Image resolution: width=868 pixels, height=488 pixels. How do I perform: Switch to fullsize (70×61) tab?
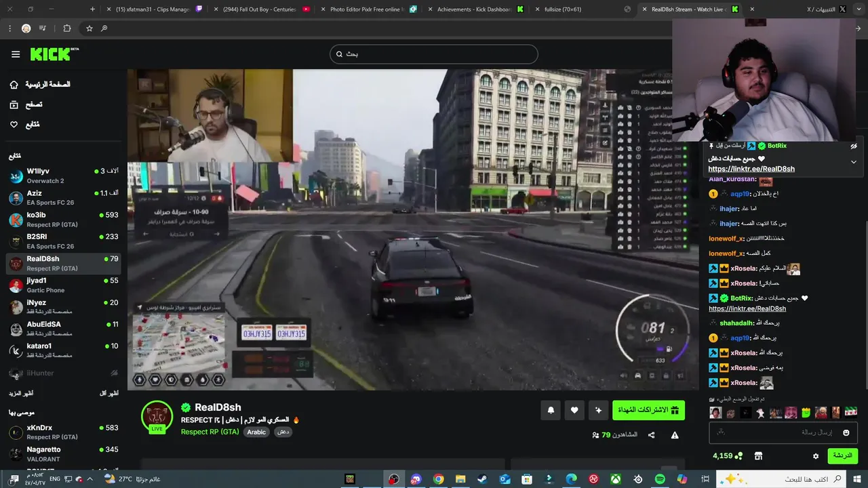[x=582, y=9]
